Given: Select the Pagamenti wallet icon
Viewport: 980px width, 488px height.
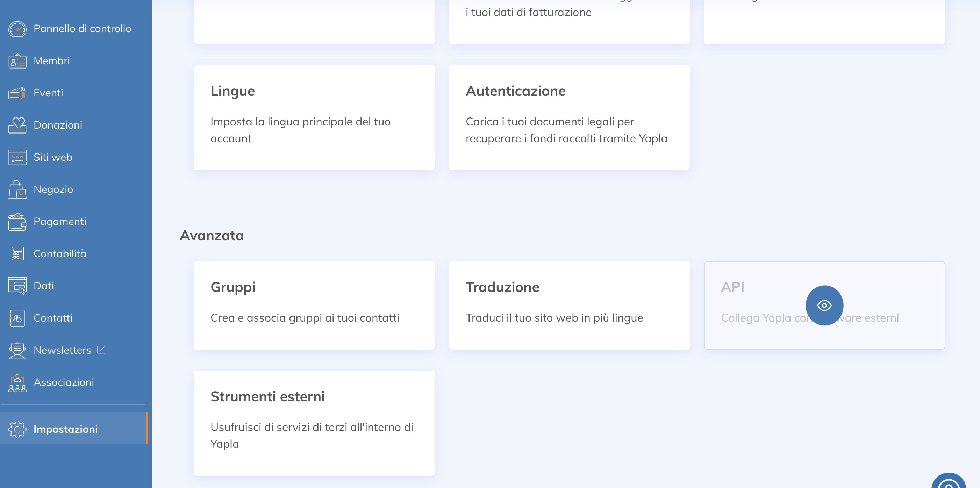Looking at the screenshot, I should tap(17, 221).
